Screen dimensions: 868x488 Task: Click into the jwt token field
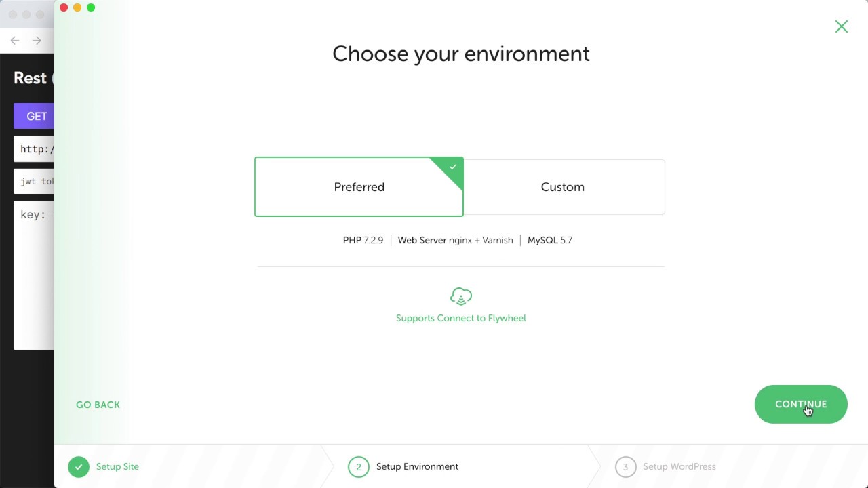tap(35, 182)
